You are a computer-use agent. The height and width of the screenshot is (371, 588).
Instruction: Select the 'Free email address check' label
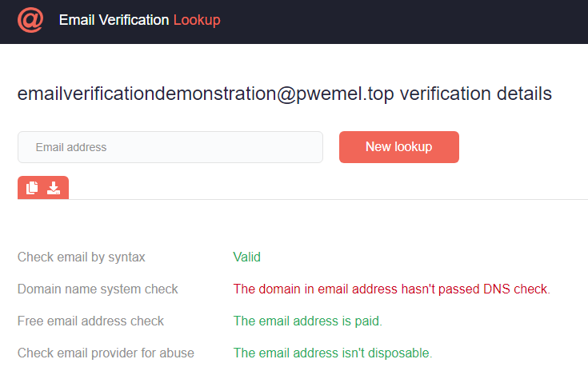(90, 321)
